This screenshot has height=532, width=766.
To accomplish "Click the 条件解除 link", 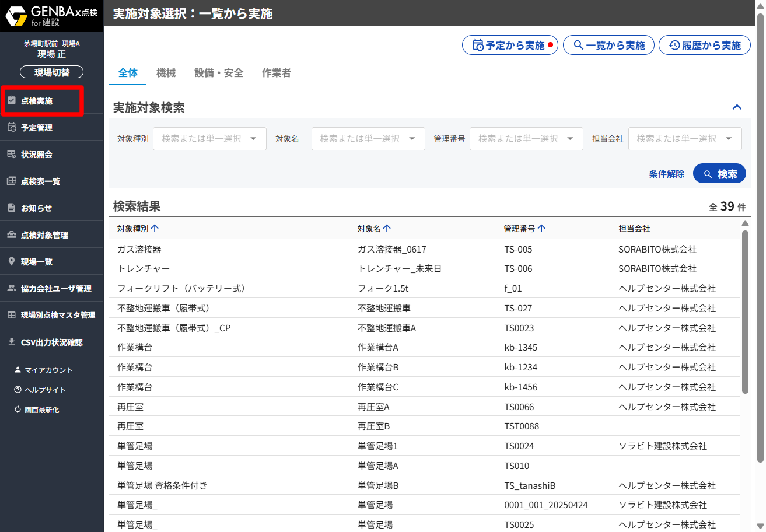I will tap(666, 174).
